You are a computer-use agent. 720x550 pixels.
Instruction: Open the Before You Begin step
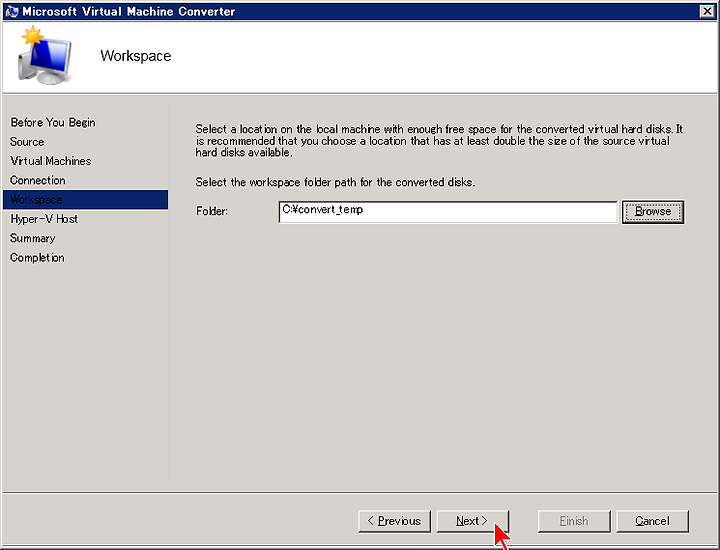[53, 123]
